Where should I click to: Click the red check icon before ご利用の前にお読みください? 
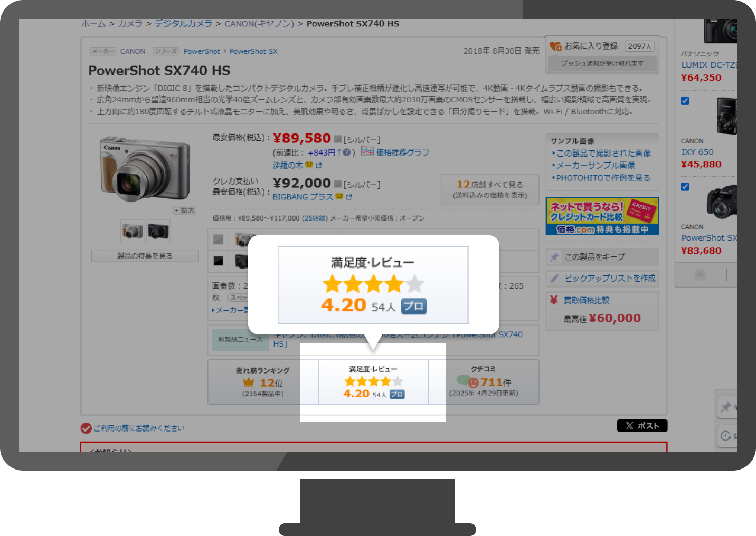tap(86, 428)
